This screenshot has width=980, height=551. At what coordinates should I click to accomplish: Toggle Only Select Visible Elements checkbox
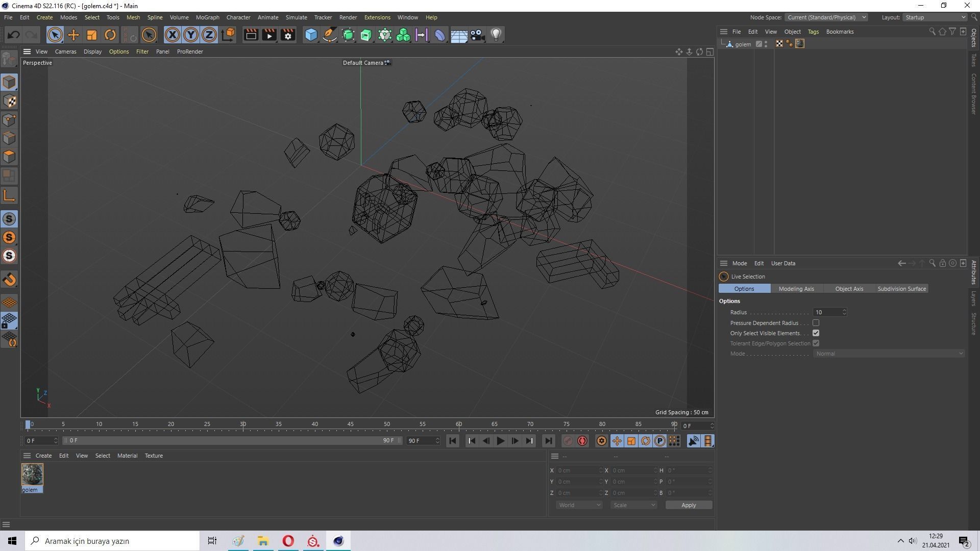tap(816, 333)
